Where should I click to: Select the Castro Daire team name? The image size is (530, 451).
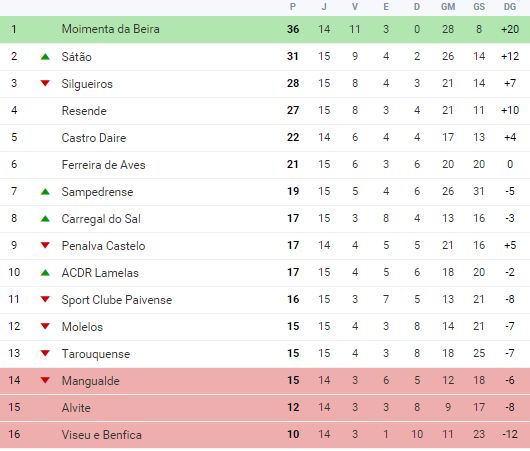94,138
